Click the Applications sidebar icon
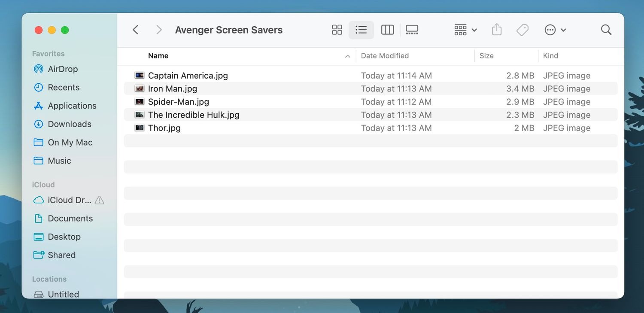This screenshot has width=644, height=313. pyautogui.click(x=39, y=106)
